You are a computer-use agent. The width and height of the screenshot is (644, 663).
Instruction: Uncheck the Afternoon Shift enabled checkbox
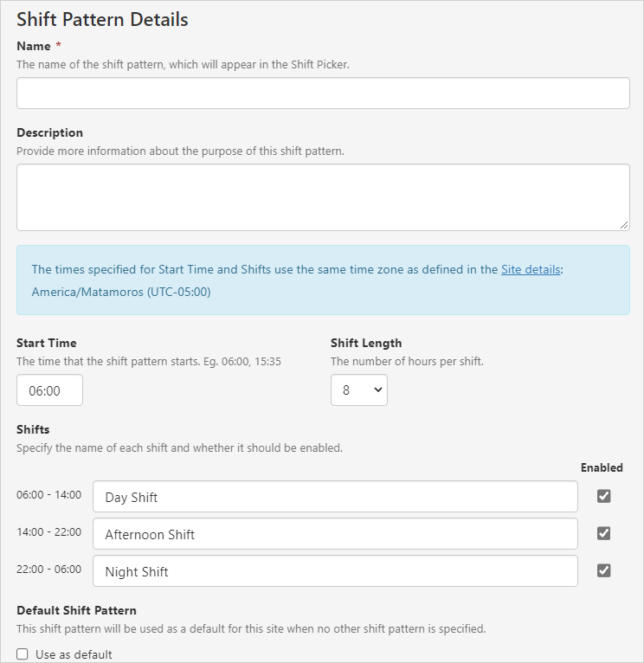[x=604, y=533]
